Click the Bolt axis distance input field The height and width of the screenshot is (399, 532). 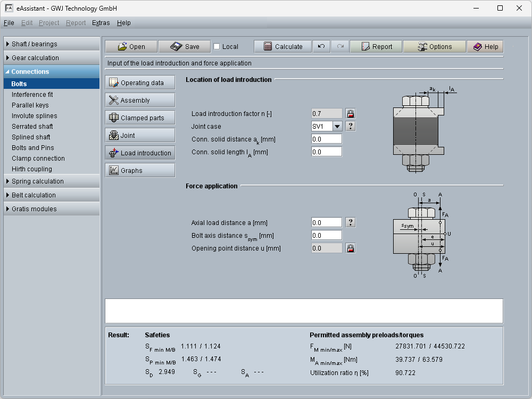coord(327,235)
